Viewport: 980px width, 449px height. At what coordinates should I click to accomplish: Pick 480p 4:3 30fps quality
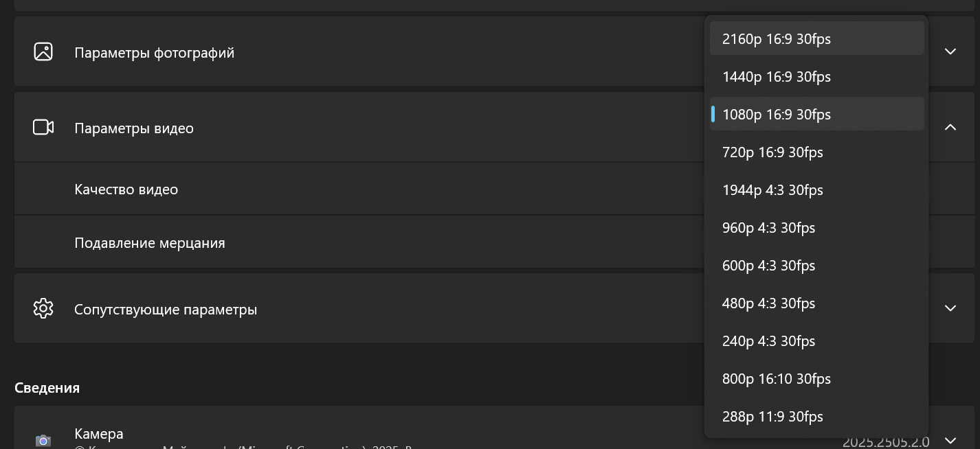click(816, 303)
